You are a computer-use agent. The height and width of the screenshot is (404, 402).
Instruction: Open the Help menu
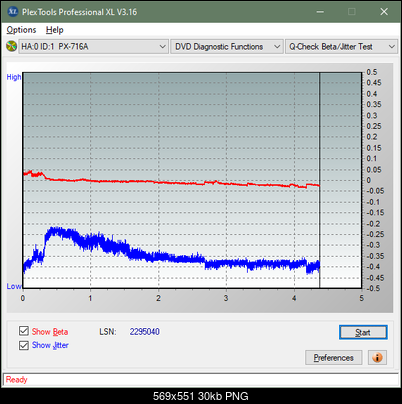pyautogui.click(x=55, y=30)
